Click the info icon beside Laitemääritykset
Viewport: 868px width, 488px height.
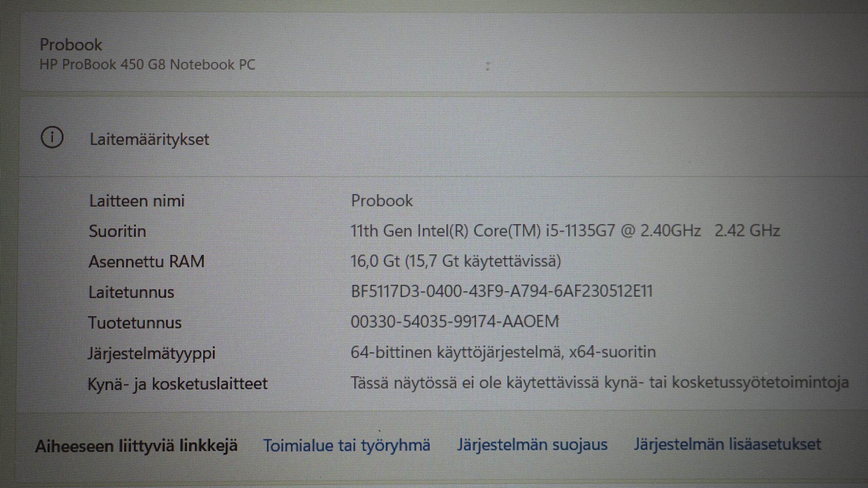pos(52,138)
